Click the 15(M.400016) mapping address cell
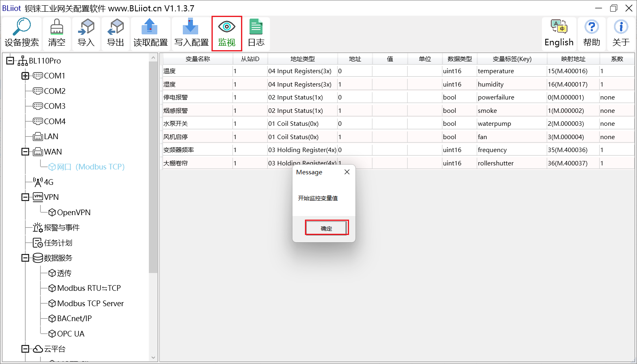The width and height of the screenshot is (637, 364). pyautogui.click(x=573, y=71)
